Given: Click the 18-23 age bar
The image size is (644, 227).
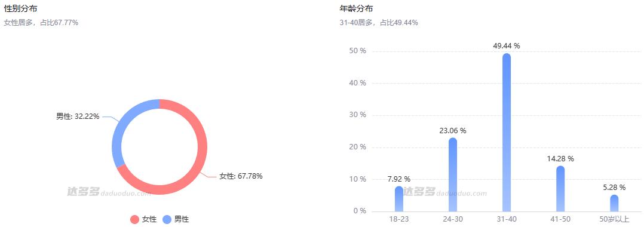Looking at the screenshot, I should [399, 199].
